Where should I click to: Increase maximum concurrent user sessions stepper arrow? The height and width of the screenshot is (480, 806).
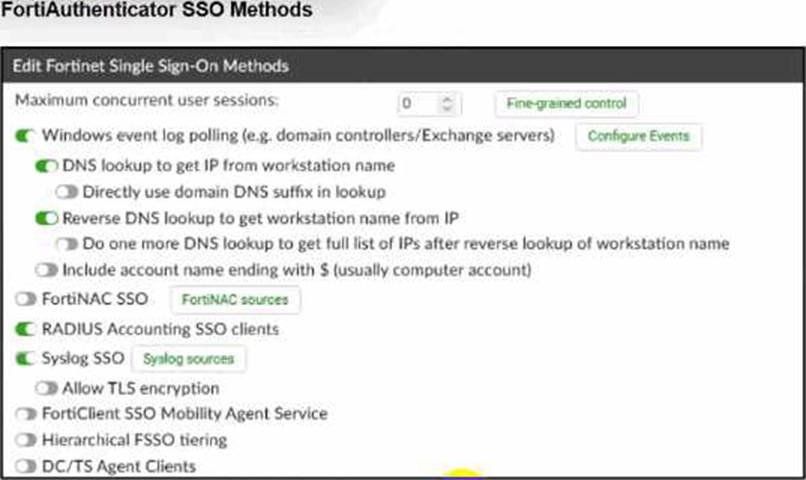447,98
